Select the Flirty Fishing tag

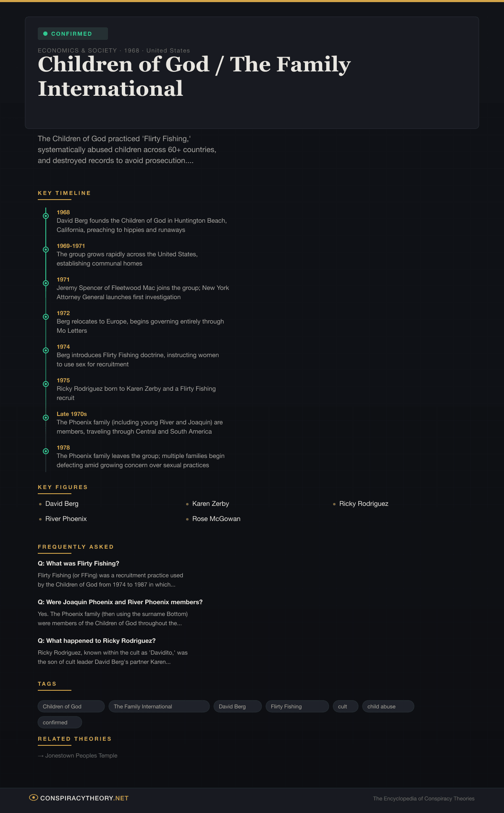pyautogui.click(x=297, y=706)
